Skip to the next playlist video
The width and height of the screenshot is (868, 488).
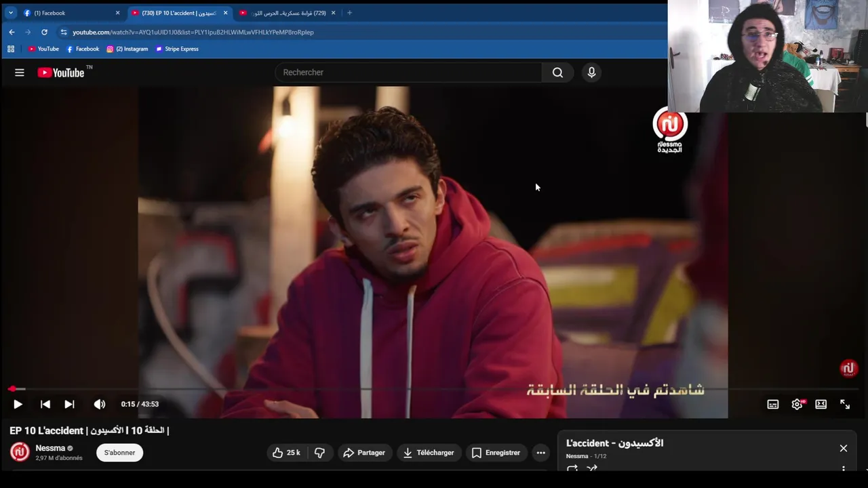(69, 404)
